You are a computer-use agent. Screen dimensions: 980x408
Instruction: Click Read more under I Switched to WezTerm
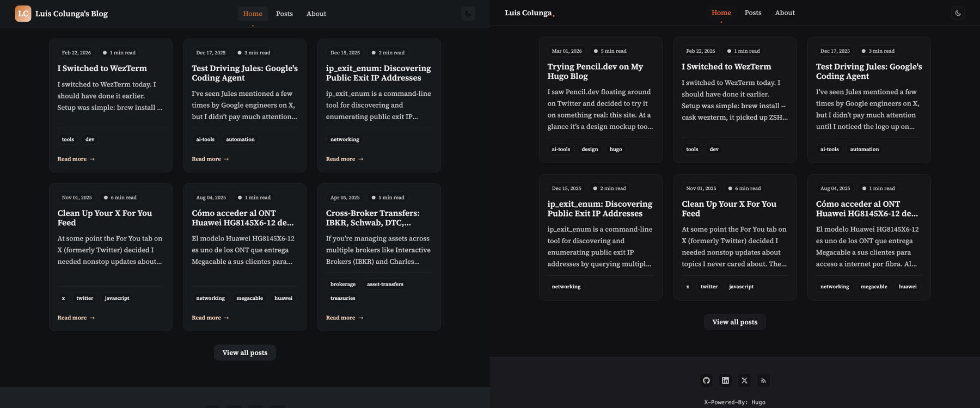(x=76, y=159)
